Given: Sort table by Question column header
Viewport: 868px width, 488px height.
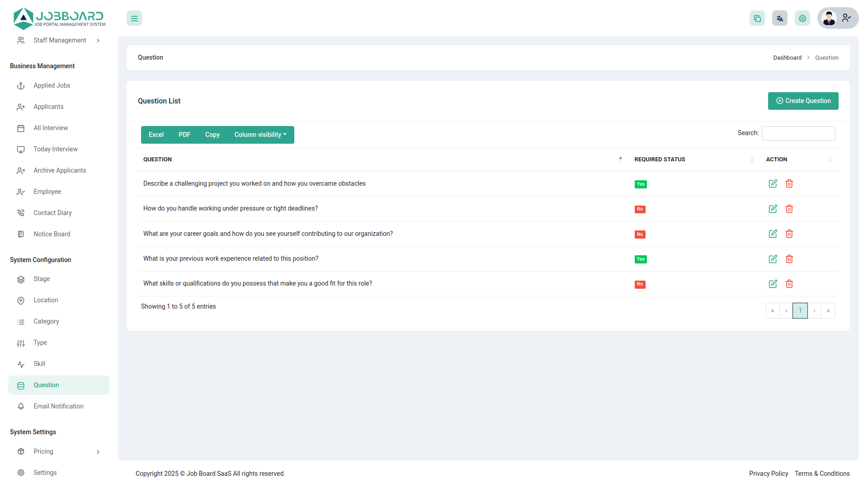Looking at the screenshot, I should pos(157,160).
